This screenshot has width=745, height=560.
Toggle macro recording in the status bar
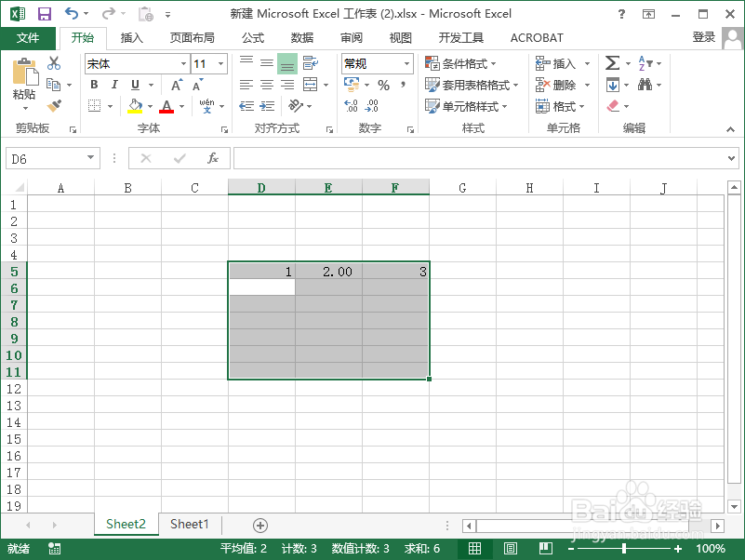tap(53, 549)
